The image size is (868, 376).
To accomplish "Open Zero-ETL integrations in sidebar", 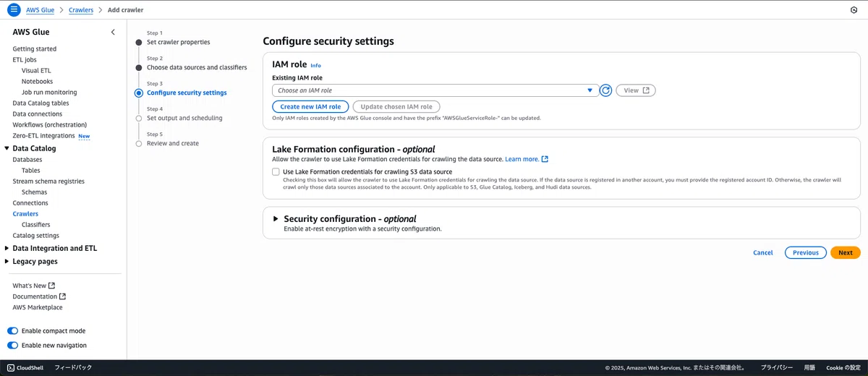I will click(x=43, y=136).
